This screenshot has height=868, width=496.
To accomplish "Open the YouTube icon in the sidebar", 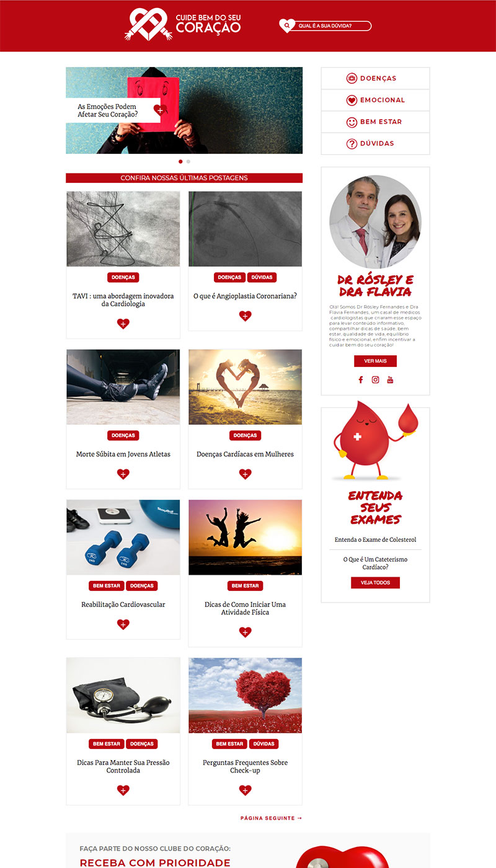I will click(x=390, y=380).
